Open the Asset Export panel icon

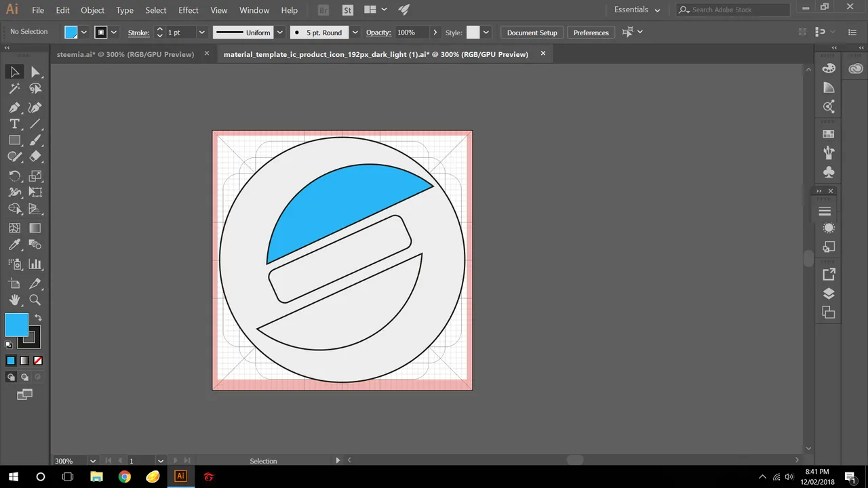coord(829,274)
